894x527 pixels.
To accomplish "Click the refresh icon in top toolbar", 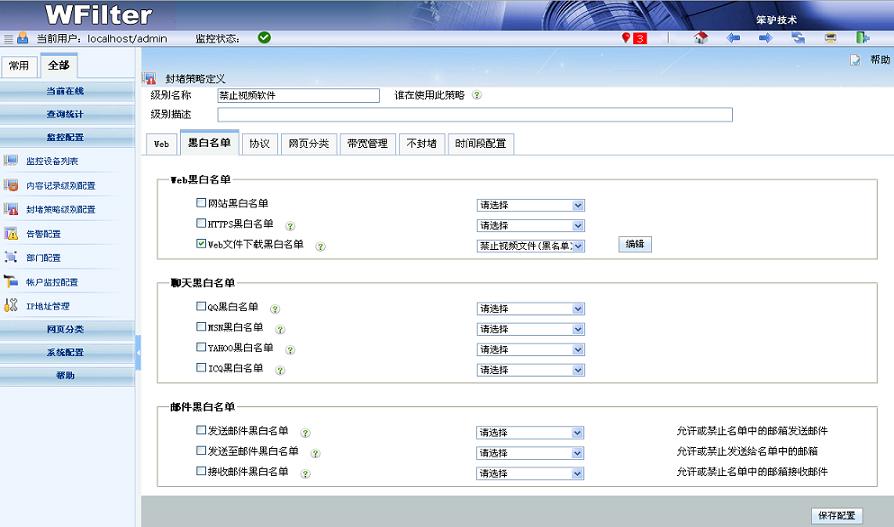I will [798, 38].
